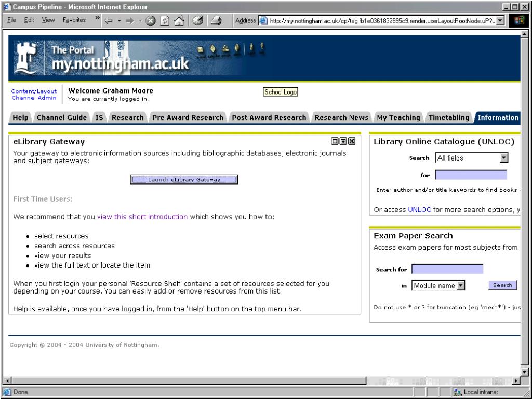The height and width of the screenshot is (399, 532).
Task: Switch to the Research News tab
Action: click(341, 118)
